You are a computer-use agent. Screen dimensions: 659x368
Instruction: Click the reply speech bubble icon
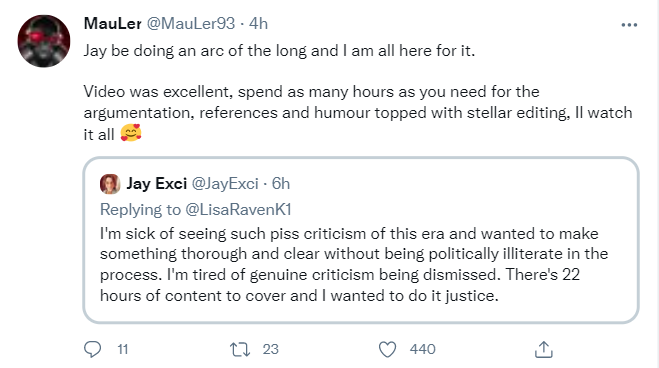coord(92,349)
